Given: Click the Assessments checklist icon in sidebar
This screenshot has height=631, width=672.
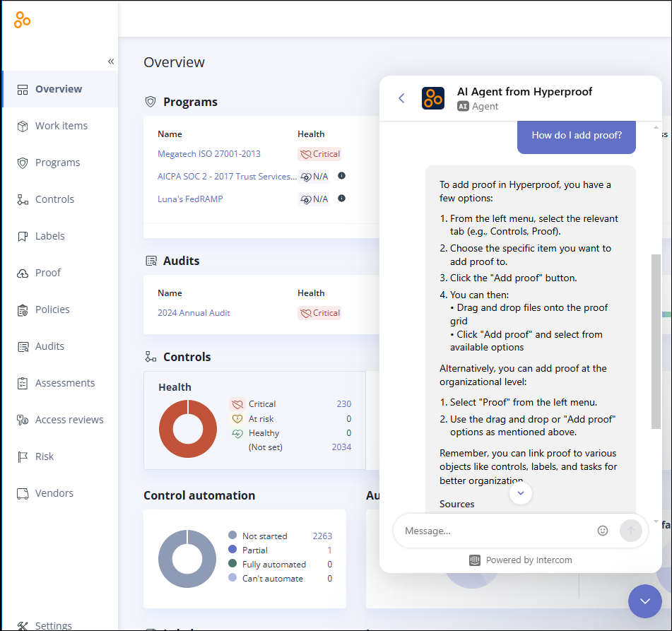Looking at the screenshot, I should 23,383.
